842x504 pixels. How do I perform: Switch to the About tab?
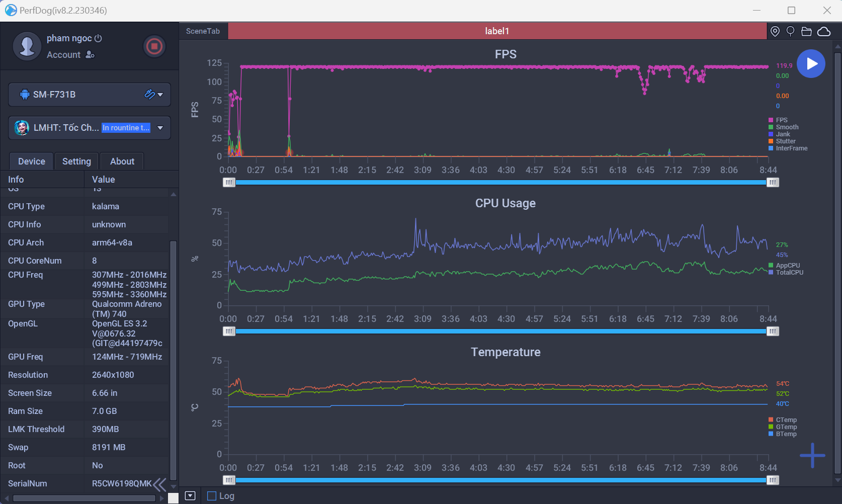point(122,161)
